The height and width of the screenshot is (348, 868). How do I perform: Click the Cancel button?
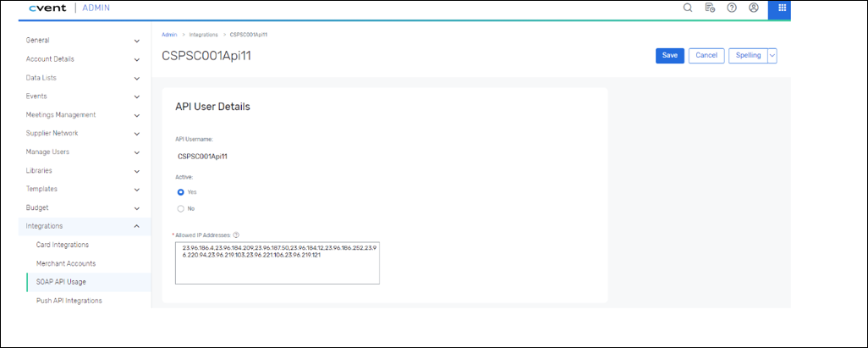(706, 56)
